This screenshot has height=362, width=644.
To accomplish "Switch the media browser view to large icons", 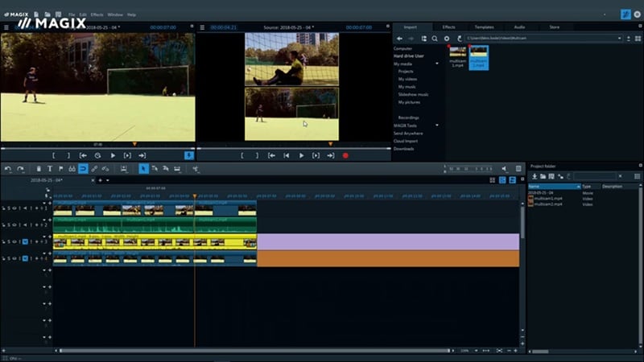I will (x=638, y=39).
